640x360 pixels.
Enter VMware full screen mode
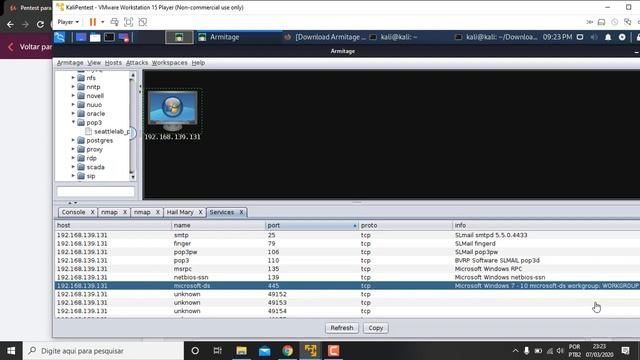[129, 22]
